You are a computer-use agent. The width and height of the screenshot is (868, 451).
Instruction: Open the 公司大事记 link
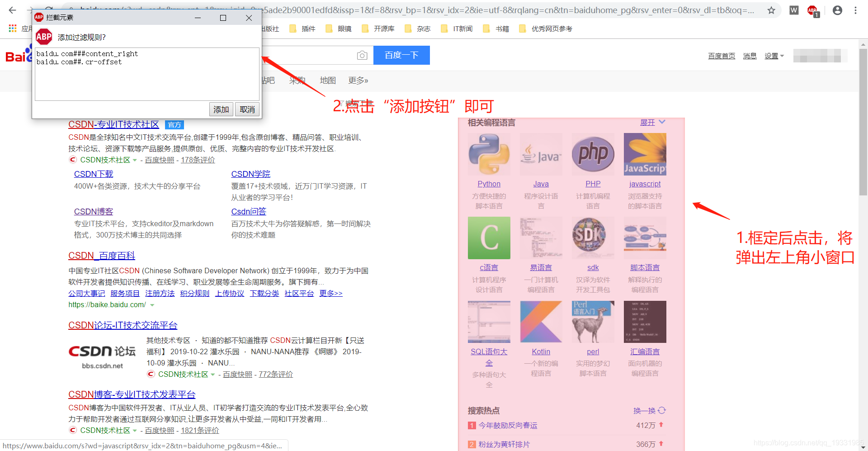coord(86,293)
